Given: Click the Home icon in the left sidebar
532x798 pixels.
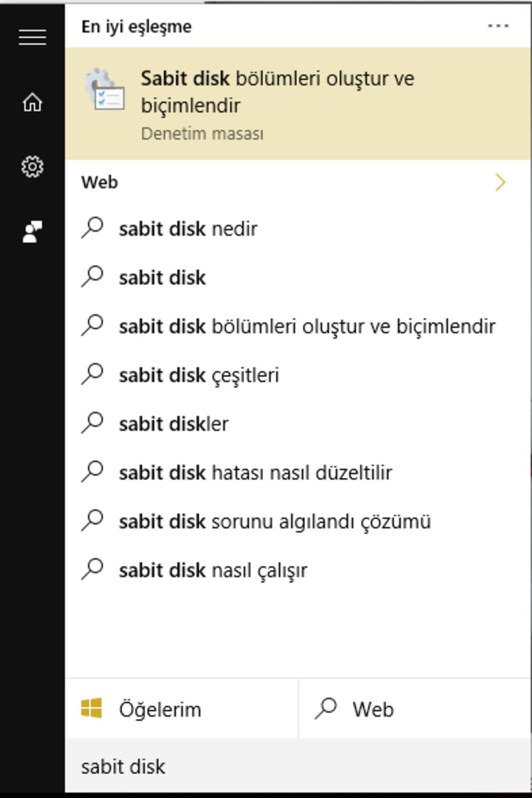Looking at the screenshot, I should (x=32, y=102).
